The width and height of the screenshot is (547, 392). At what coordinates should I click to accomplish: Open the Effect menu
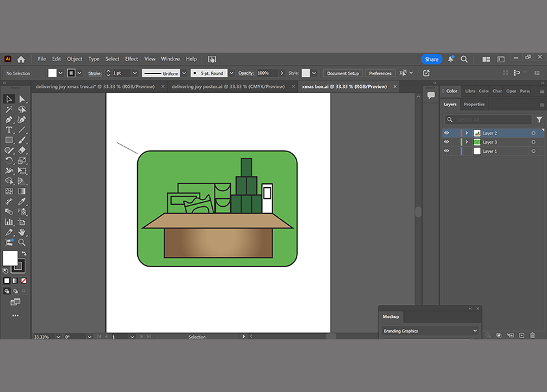coord(131,59)
